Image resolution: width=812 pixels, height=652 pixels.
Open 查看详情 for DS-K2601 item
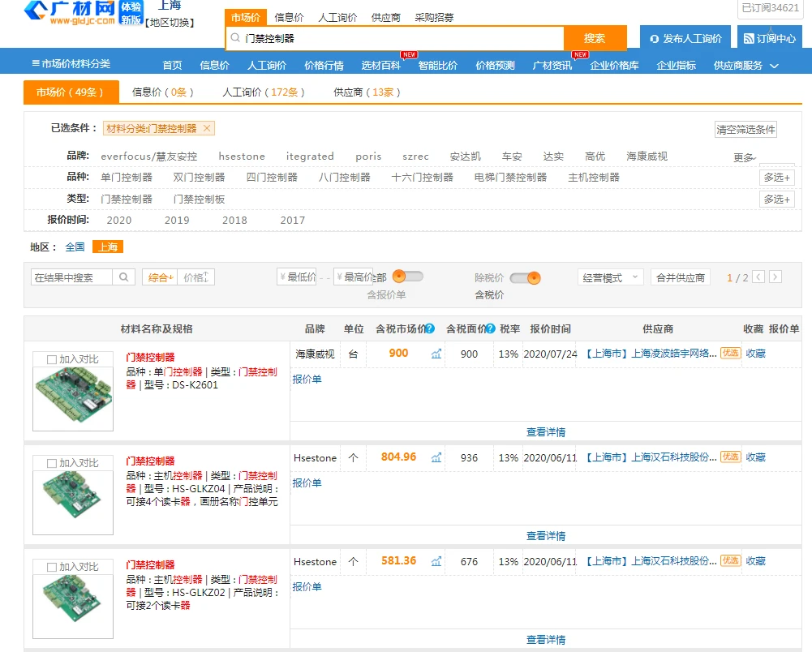coord(546,432)
